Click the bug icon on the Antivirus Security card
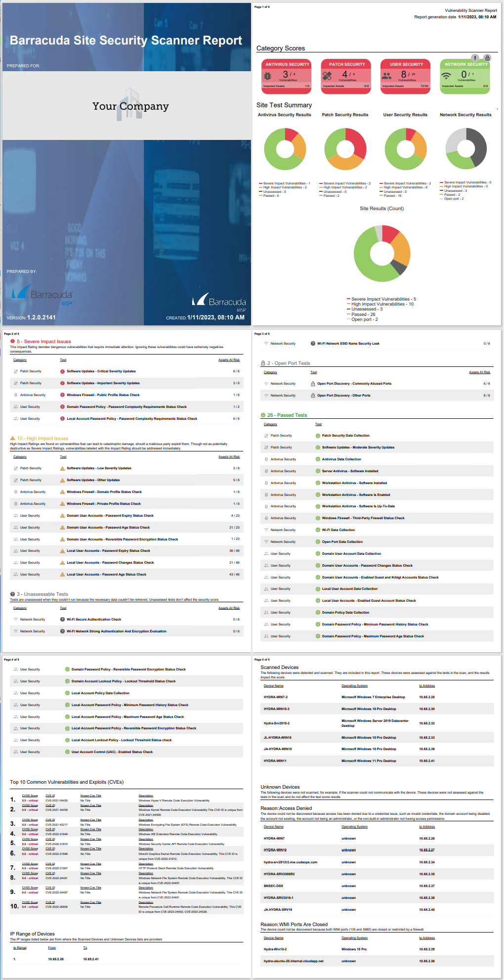 pos(267,76)
